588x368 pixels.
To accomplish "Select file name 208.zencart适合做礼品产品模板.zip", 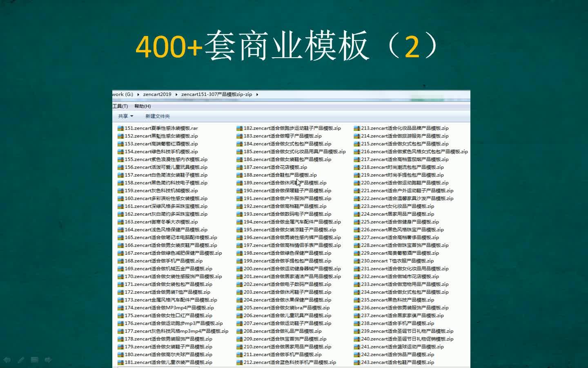I will pos(283,331).
